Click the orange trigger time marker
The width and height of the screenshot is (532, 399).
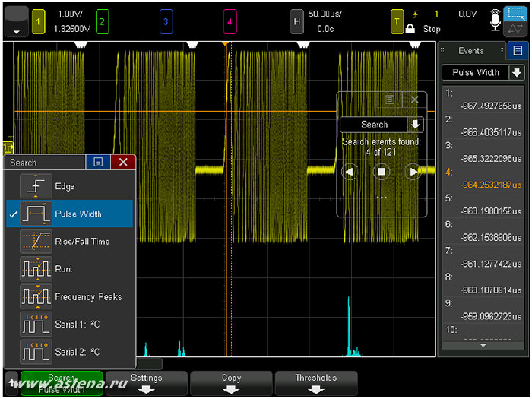(x=225, y=44)
